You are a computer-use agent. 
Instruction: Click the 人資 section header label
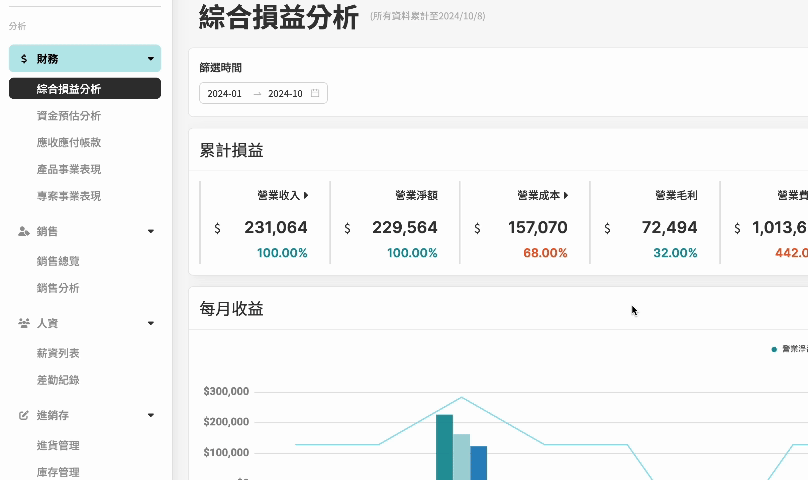47,323
